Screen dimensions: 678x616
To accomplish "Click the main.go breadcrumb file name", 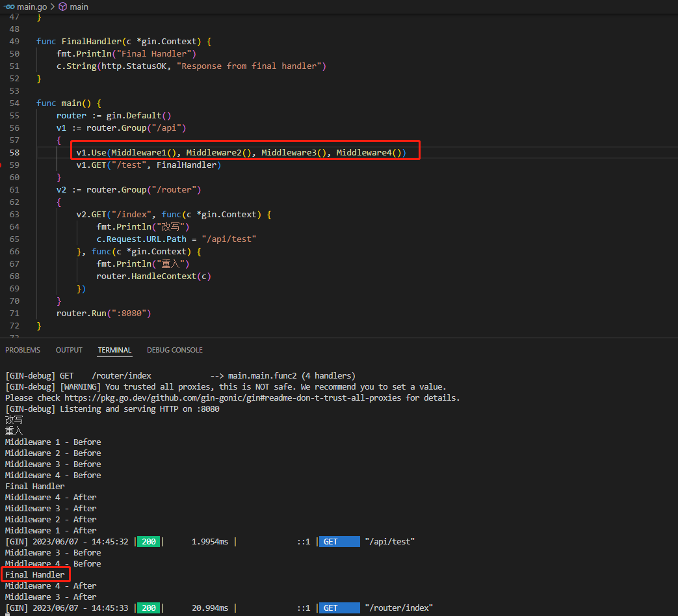I will pos(32,7).
